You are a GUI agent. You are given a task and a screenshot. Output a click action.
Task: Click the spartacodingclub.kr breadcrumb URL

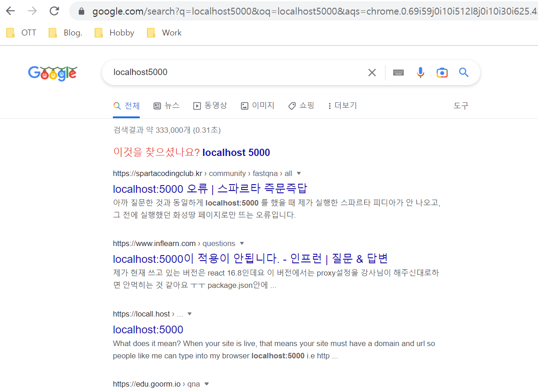(203, 174)
